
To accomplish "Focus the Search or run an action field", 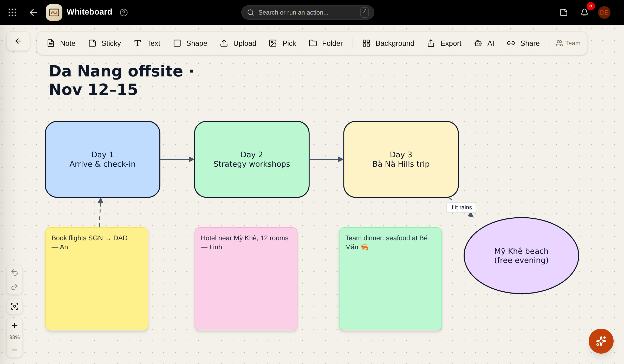I will pos(308,12).
